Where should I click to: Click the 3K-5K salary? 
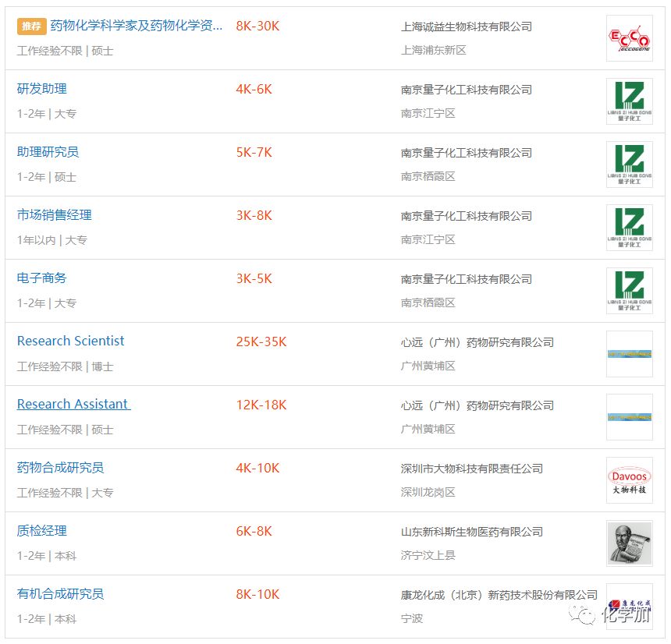[x=254, y=278]
